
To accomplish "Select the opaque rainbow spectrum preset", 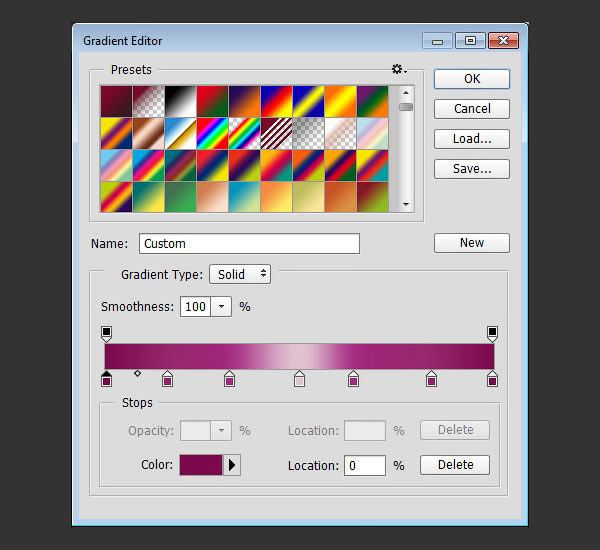I will 212,134.
